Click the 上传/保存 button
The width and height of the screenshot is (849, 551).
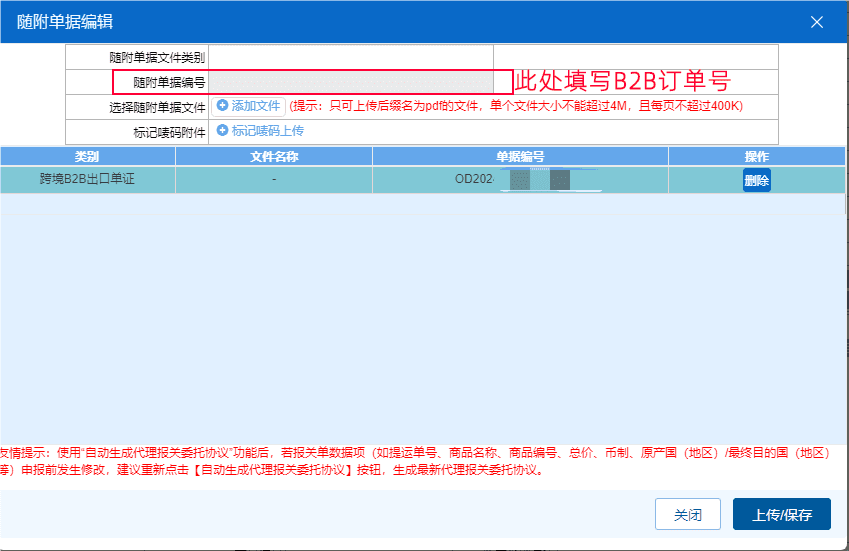(781, 515)
